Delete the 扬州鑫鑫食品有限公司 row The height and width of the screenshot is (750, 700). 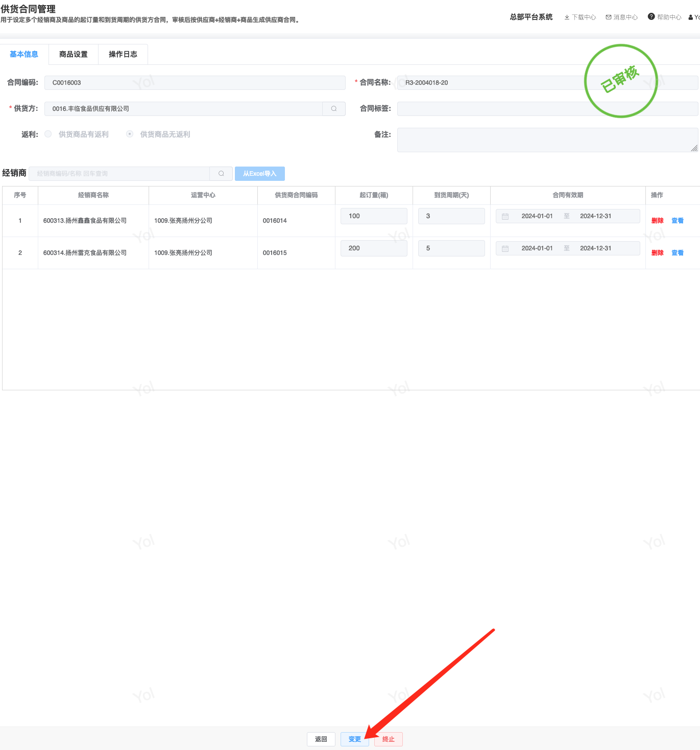click(x=658, y=221)
